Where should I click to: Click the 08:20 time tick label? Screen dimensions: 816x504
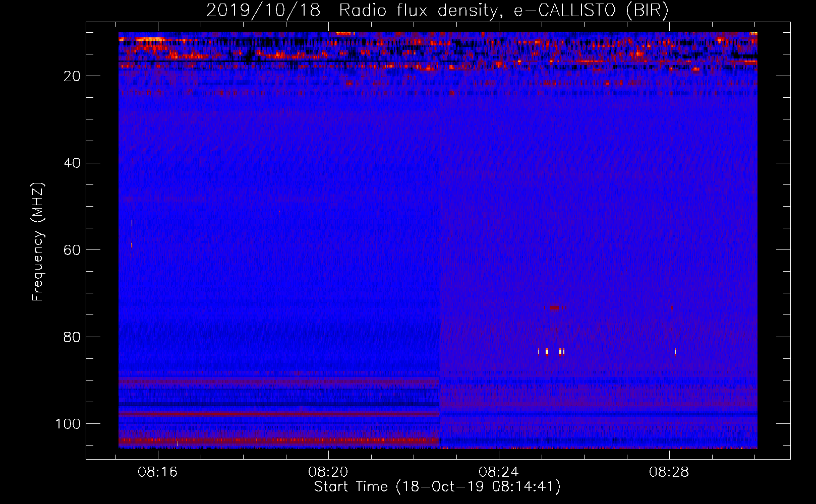328,472
